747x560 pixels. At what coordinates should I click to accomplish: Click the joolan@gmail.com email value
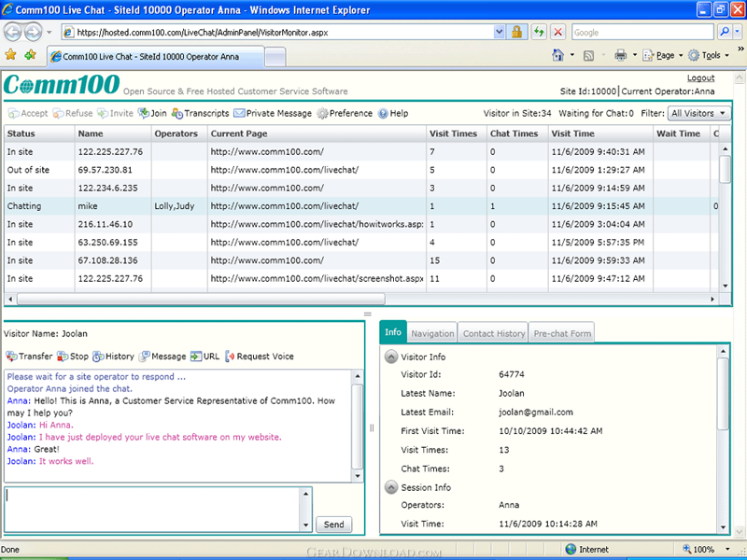click(x=536, y=413)
